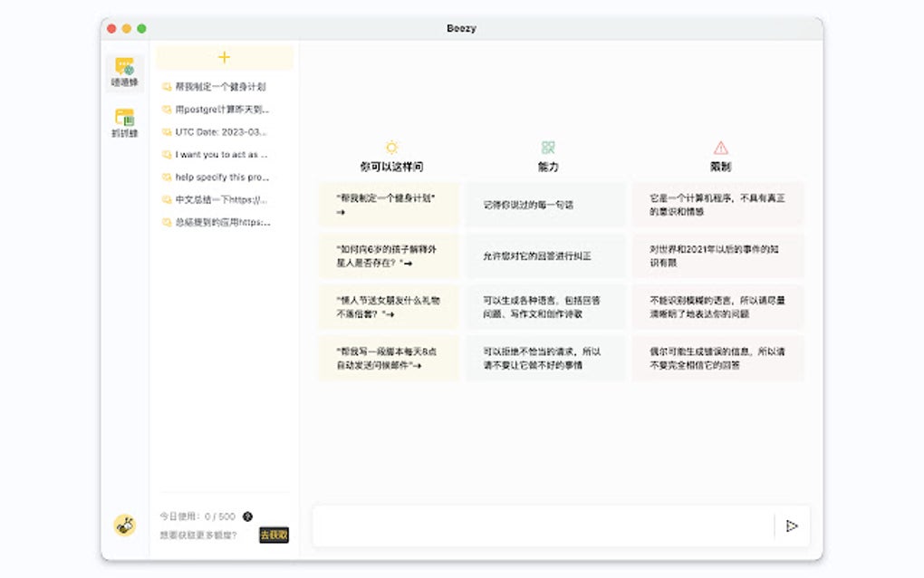Click the sun icon above "你可以这样问"

click(391, 147)
